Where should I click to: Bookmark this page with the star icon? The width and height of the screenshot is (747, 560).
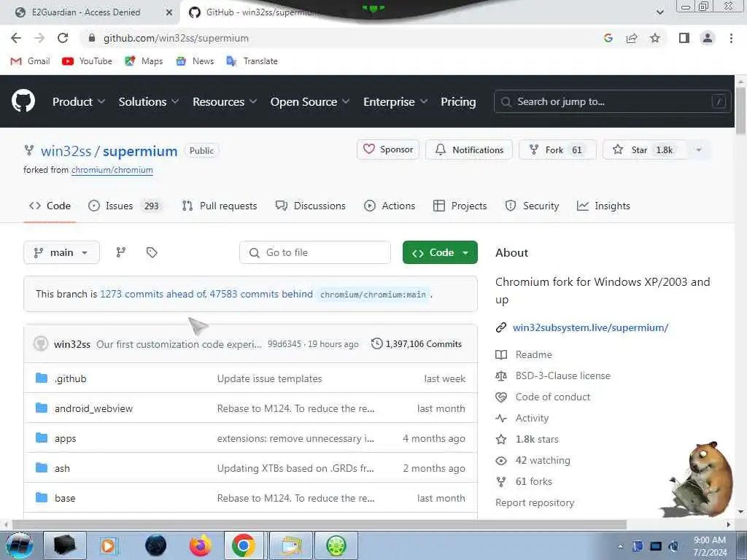tap(655, 38)
